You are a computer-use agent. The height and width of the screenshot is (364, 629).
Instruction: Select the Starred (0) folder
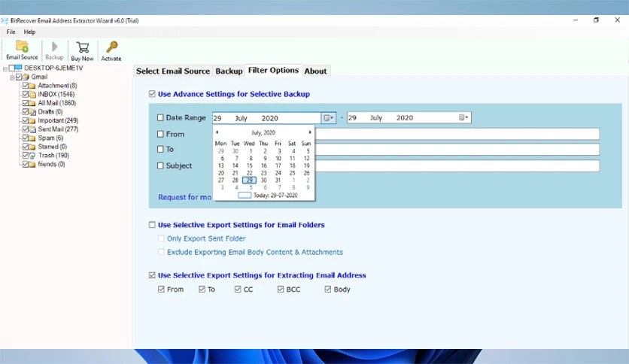click(53, 147)
